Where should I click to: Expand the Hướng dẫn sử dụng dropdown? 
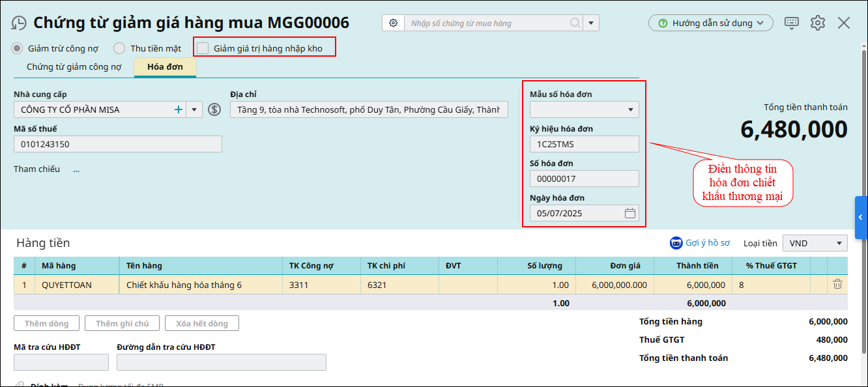point(710,23)
